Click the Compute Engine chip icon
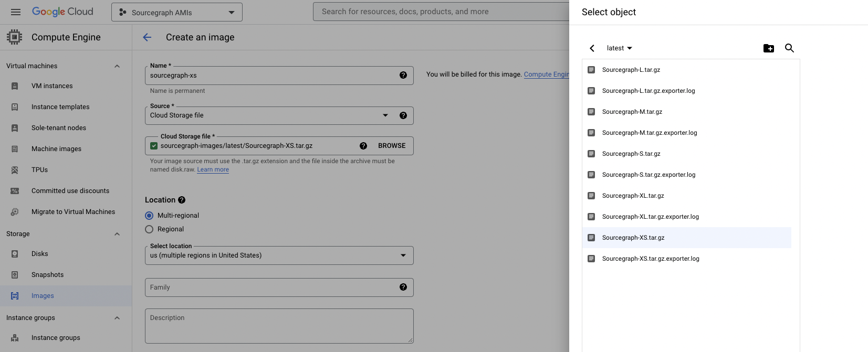Screen dimensions: 868x352 (15, 37)
